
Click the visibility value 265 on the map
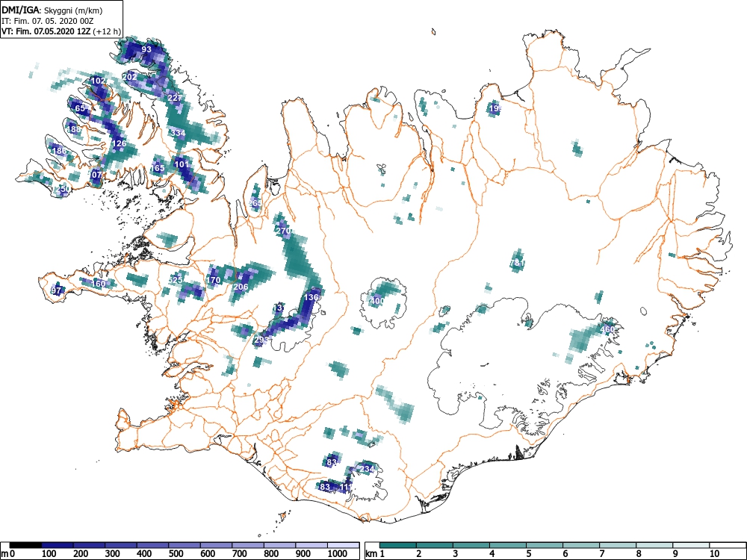255,203
